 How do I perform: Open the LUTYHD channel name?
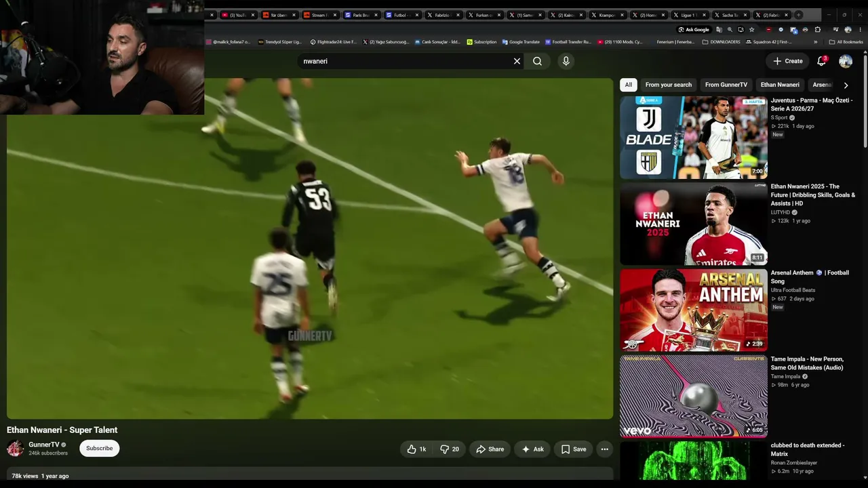pyautogui.click(x=781, y=212)
